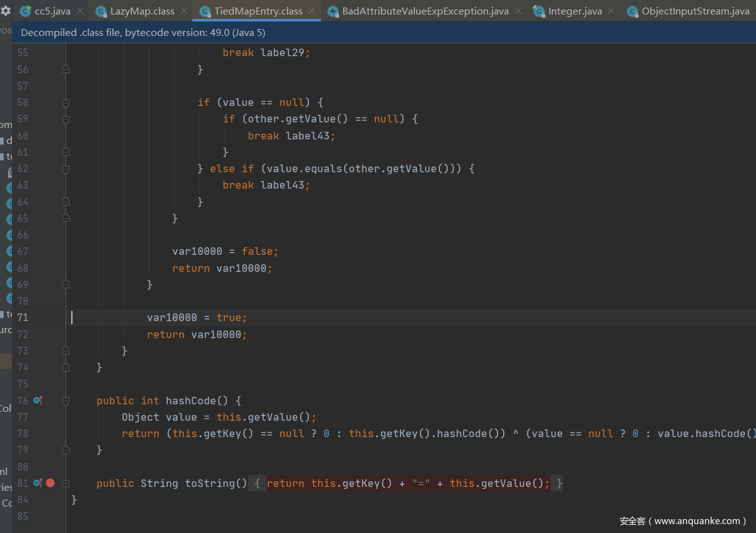Close the LazyMap.class tab

tap(185, 11)
